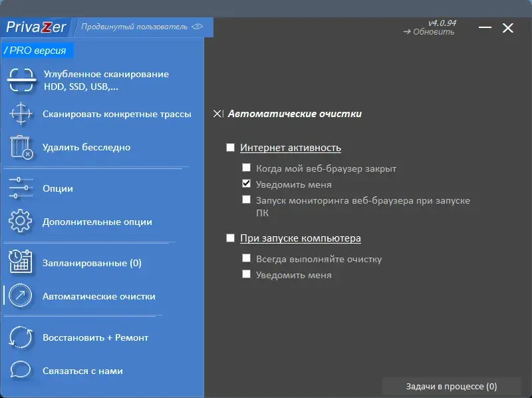Collapse the Автоматические очистки section header icon
532x398 pixels.
(218, 114)
